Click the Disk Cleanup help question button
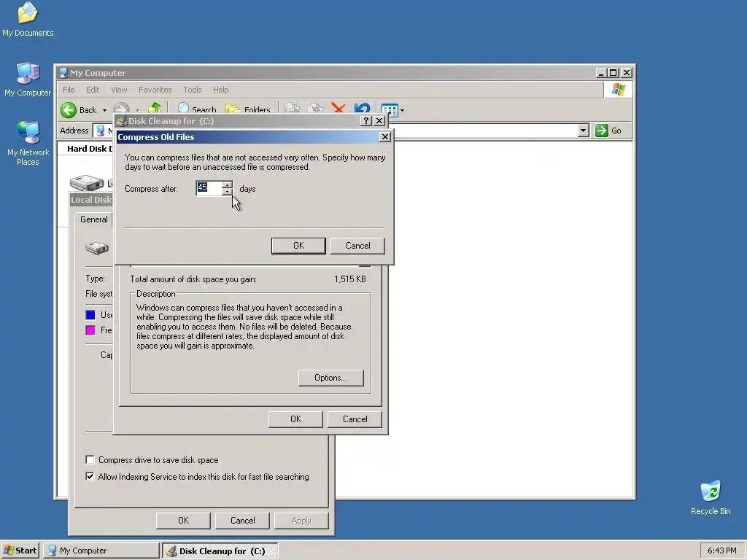 pyautogui.click(x=366, y=121)
